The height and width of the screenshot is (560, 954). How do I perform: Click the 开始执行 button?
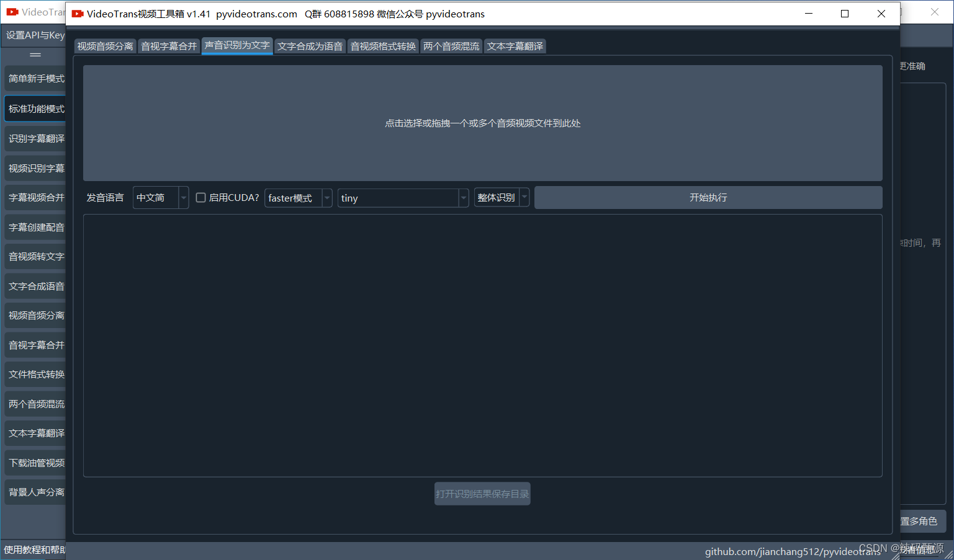click(708, 198)
